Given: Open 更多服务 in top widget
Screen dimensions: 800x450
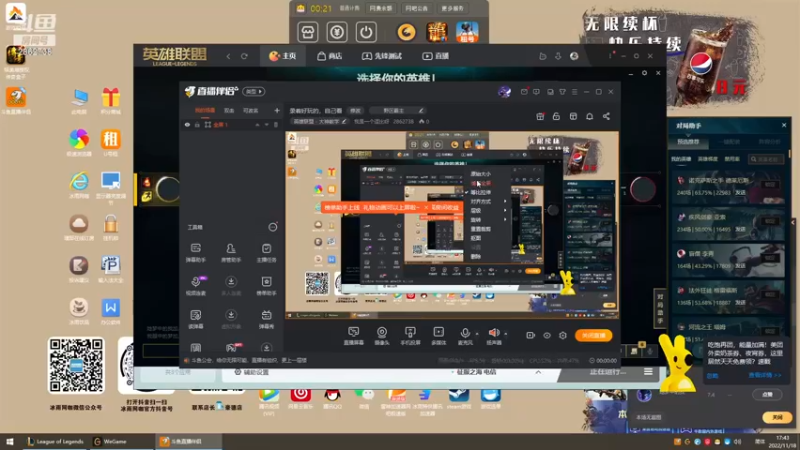Looking at the screenshot, I should pyautogui.click(x=453, y=8).
